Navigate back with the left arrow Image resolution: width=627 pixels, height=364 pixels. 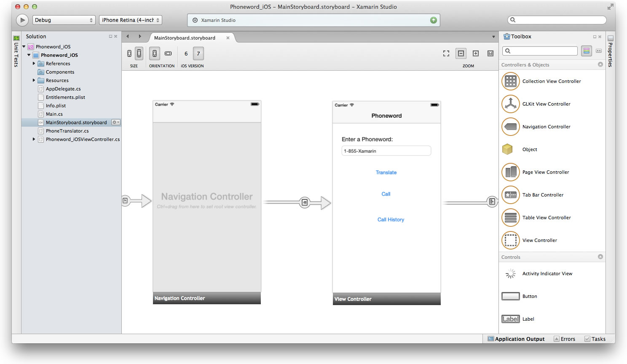click(x=128, y=37)
